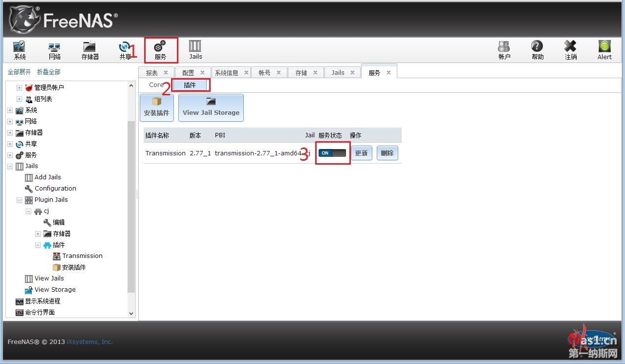The image size is (625, 364).
Task: Open 命令行界面 in tree
Action: (x=40, y=312)
